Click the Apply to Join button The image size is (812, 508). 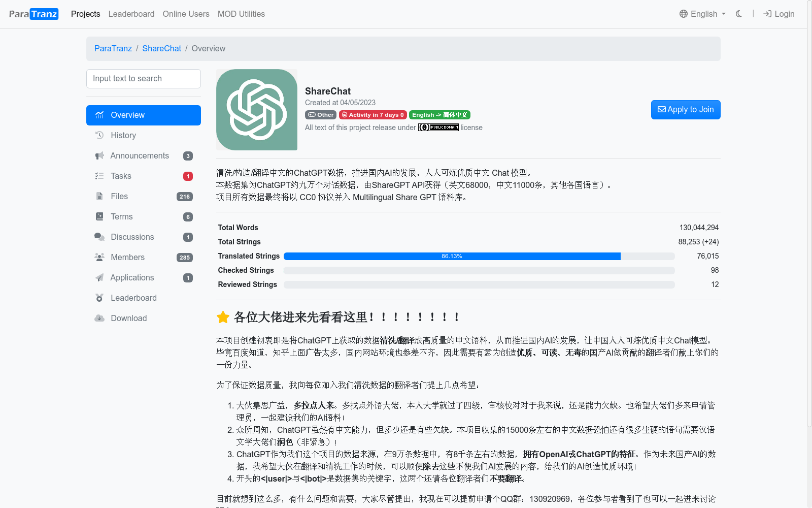click(x=685, y=109)
